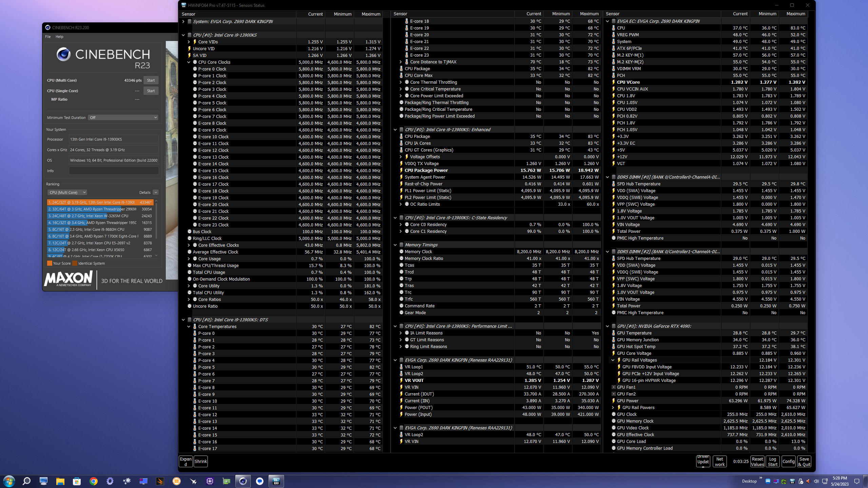Open HWiNFO Config button
This screenshot has width=868, height=488.
789,461
